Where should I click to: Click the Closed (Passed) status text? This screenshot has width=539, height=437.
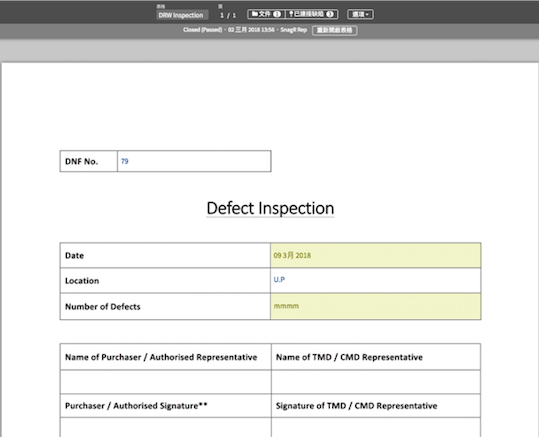(x=202, y=30)
